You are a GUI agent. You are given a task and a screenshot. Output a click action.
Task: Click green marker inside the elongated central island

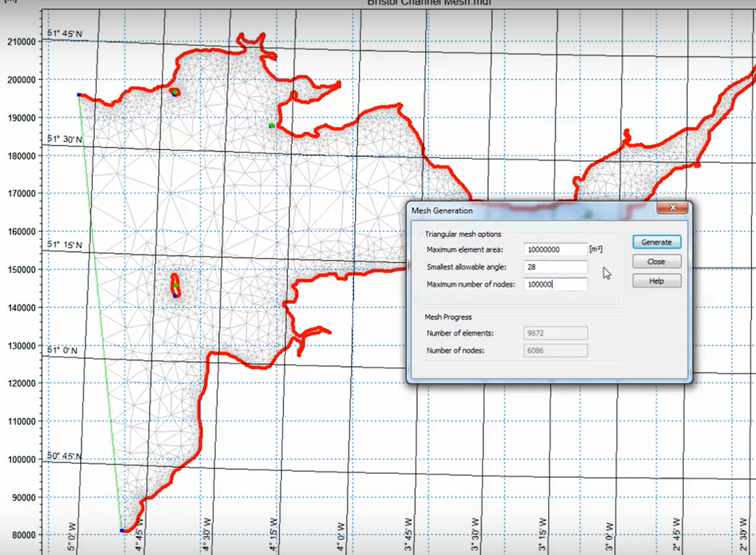point(176,285)
